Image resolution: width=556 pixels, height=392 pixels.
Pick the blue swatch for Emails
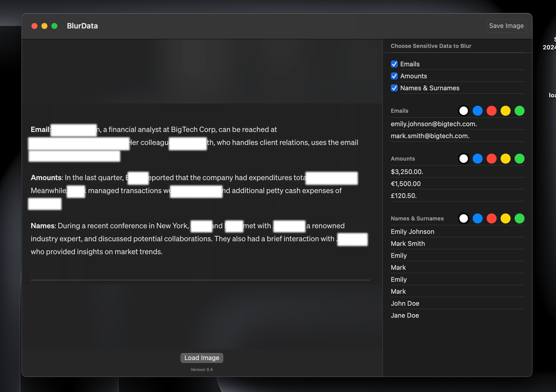(x=478, y=111)
